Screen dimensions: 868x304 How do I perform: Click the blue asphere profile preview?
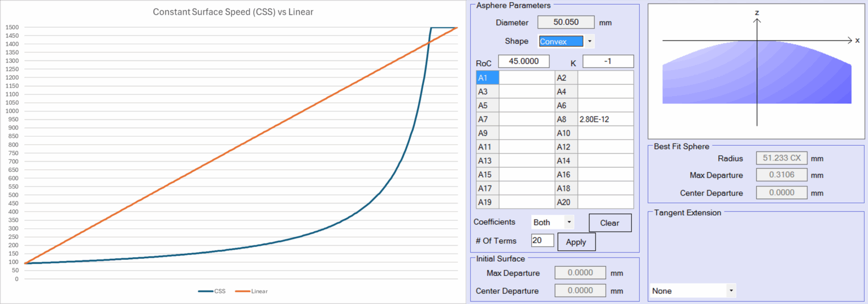tap(757, 72)
